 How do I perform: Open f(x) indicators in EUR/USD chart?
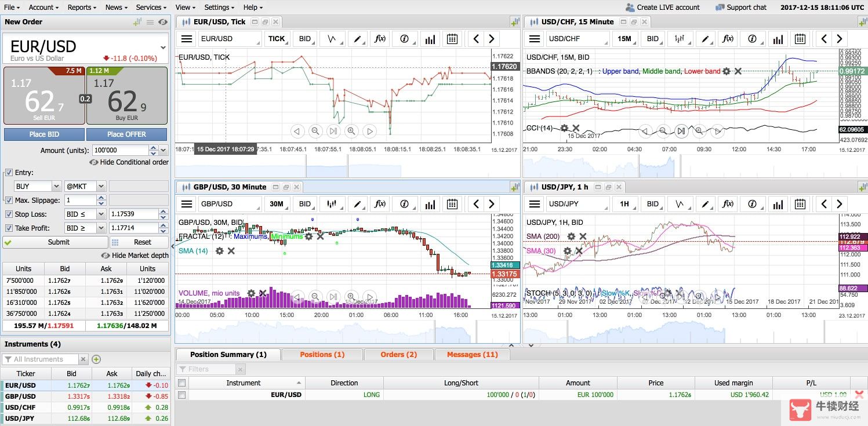380,39
